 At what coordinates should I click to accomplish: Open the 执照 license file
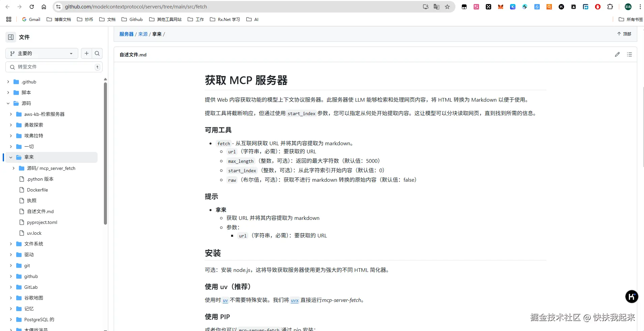(x=32, y=201)
